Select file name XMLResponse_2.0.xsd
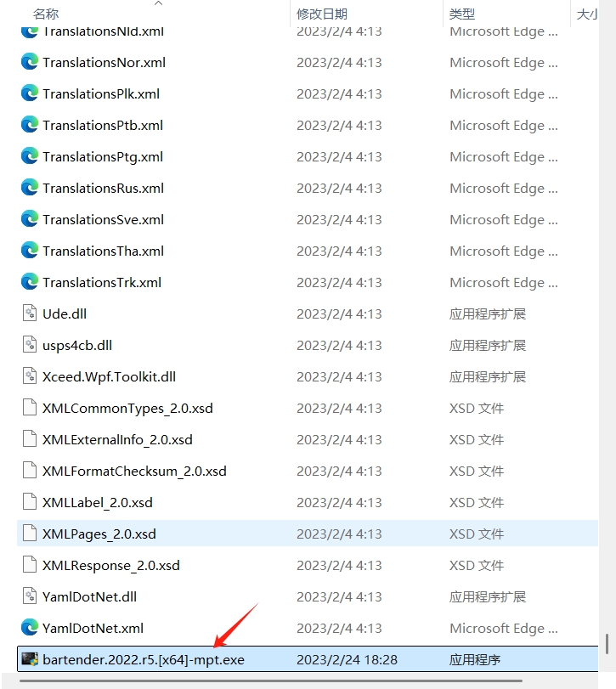 click(x=111, y=565)
